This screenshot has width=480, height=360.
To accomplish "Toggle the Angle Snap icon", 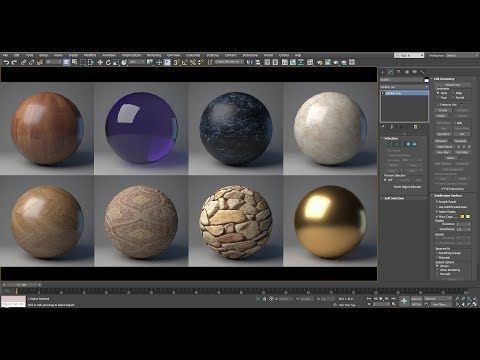I will click(x=184, y=62).
